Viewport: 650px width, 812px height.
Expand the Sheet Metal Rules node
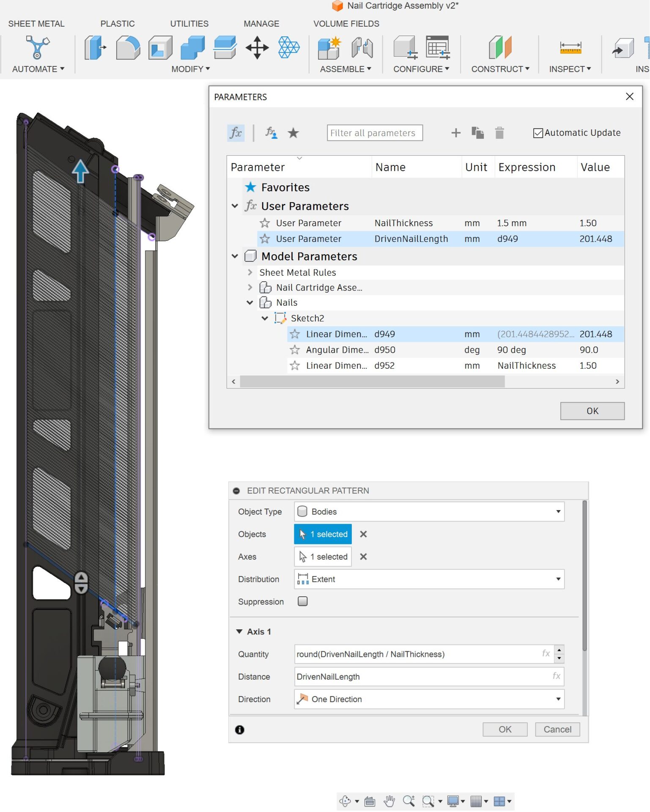(250, 272)
